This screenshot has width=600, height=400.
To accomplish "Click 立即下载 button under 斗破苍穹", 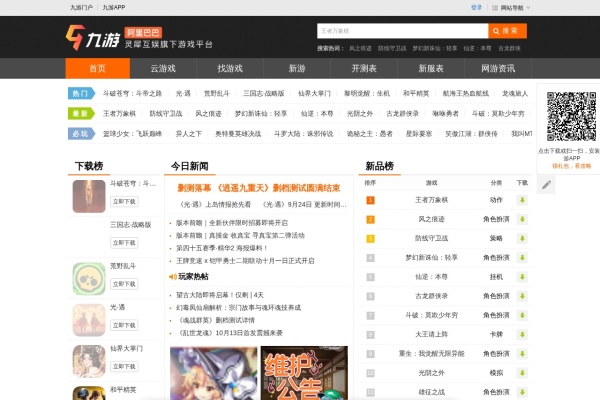I will tap(124, 201).
